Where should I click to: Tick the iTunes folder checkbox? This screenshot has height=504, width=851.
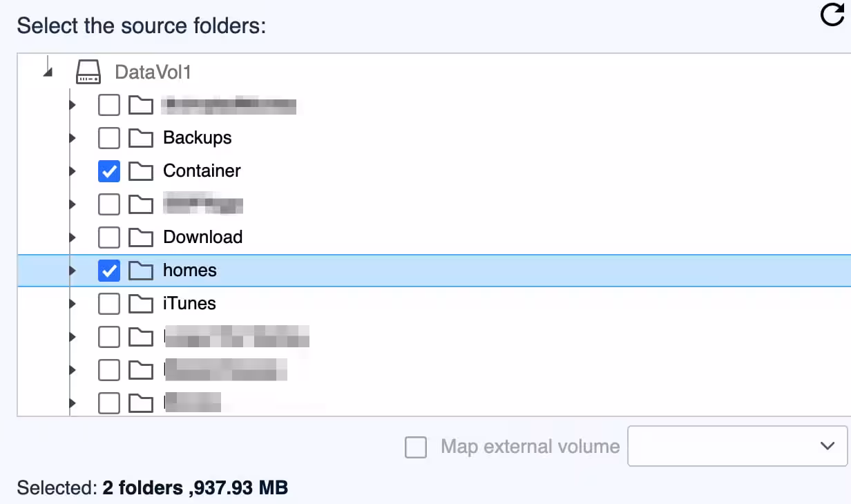point(109,304)
